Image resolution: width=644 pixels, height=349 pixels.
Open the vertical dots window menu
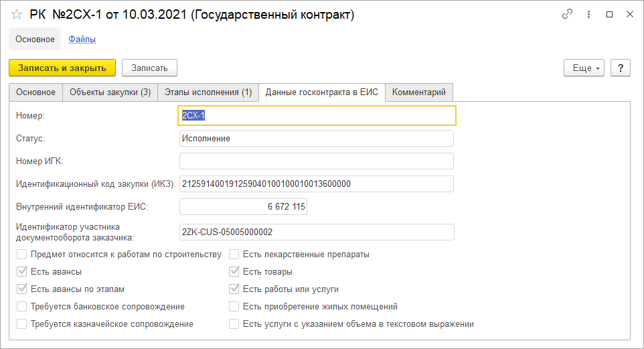coord(588,14)
